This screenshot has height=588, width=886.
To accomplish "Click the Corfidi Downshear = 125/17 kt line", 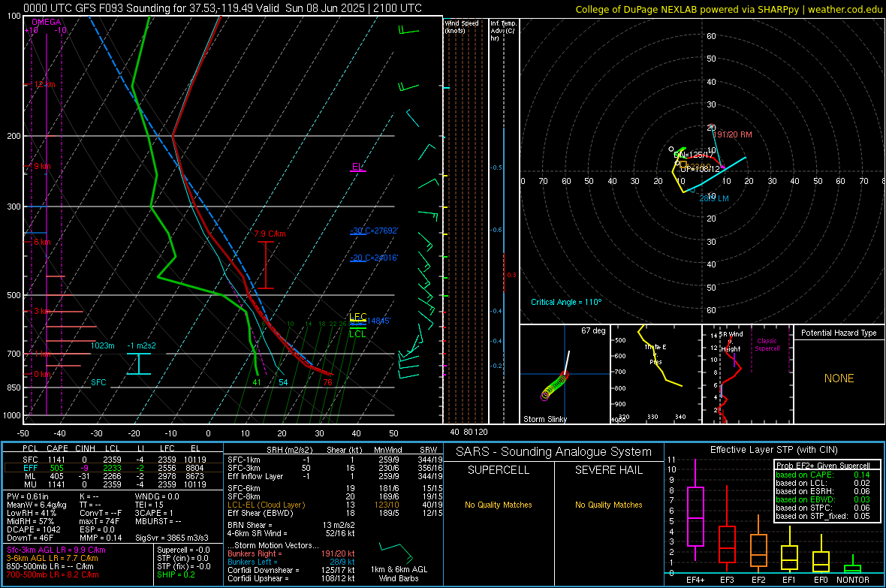I will click(291, 570).
